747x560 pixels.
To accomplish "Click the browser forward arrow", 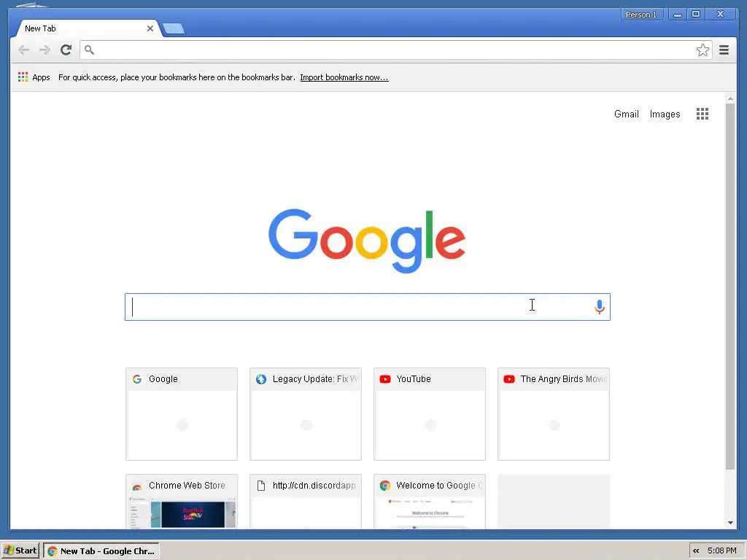I will (44, 50).
